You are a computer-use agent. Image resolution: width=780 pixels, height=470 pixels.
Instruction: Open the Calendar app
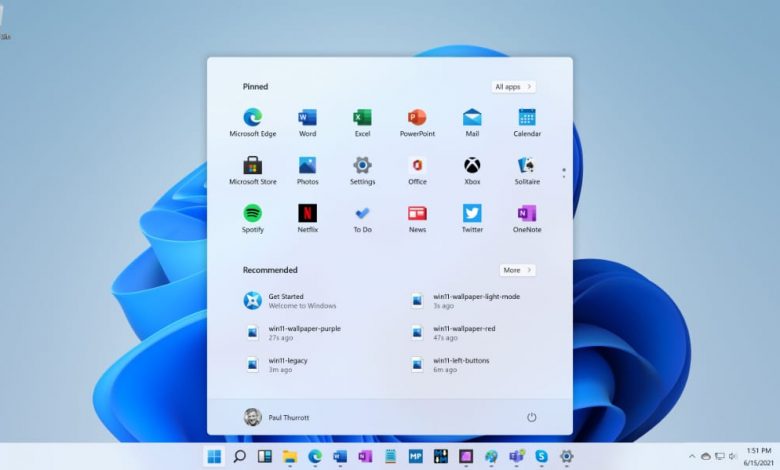[527, 122]
